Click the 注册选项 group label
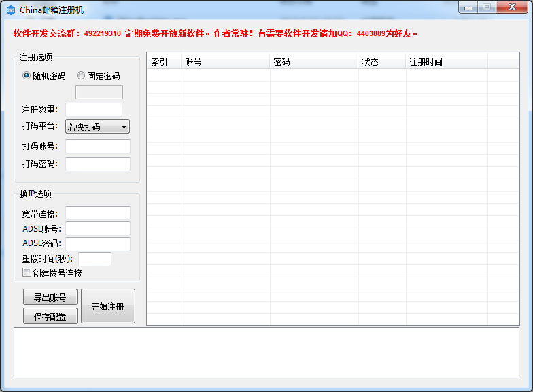This screenshot has width=533, height=392. pos(35,57)
